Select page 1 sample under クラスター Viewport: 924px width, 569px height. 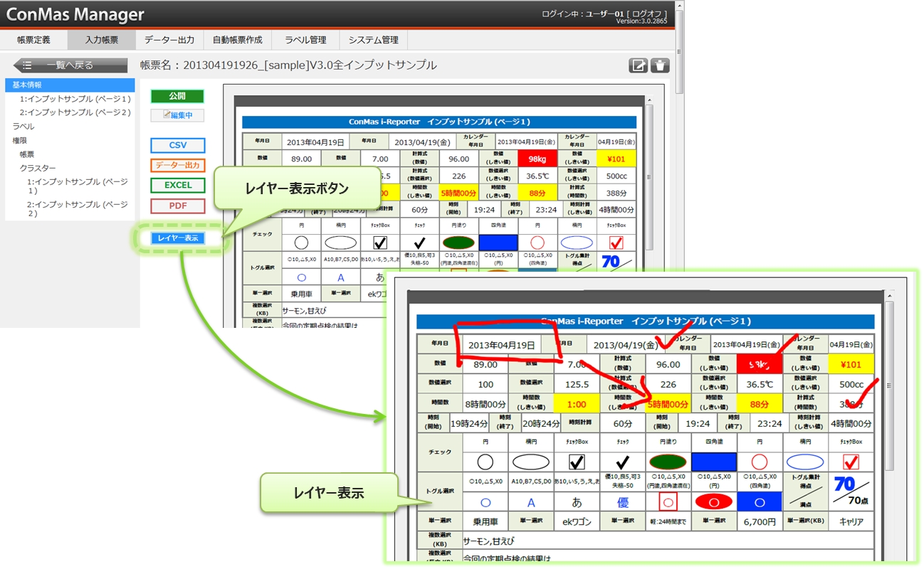tap(78, 186)
